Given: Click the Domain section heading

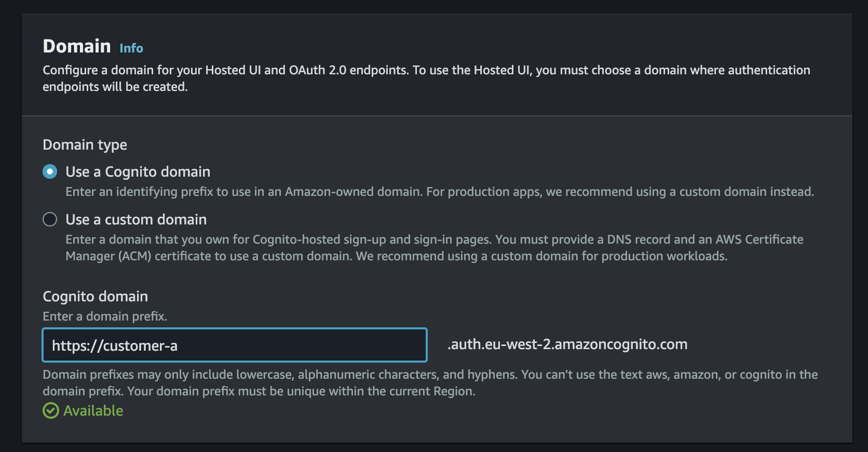Looking at the screenshot, I should point(76,46).
